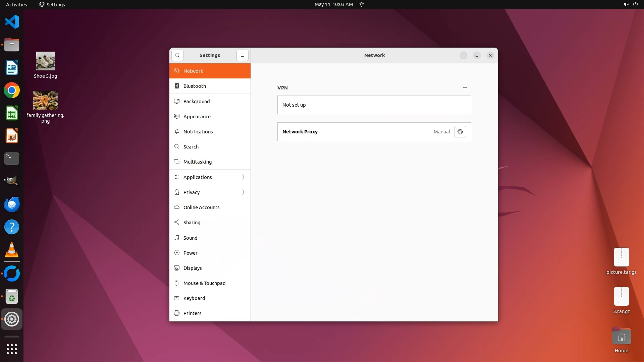Open Show Applications grid in dock

point(12,349)
